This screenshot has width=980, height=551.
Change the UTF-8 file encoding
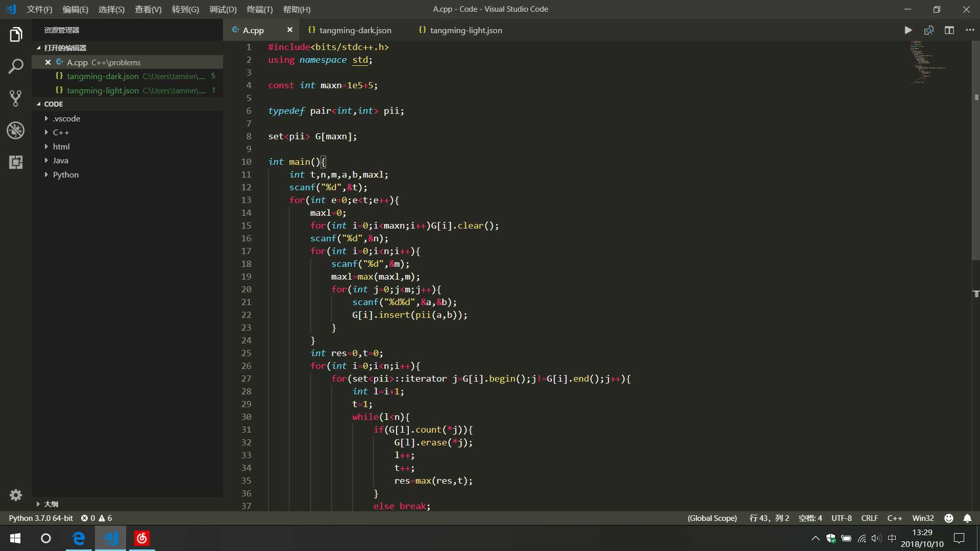[x=842, y=518]
